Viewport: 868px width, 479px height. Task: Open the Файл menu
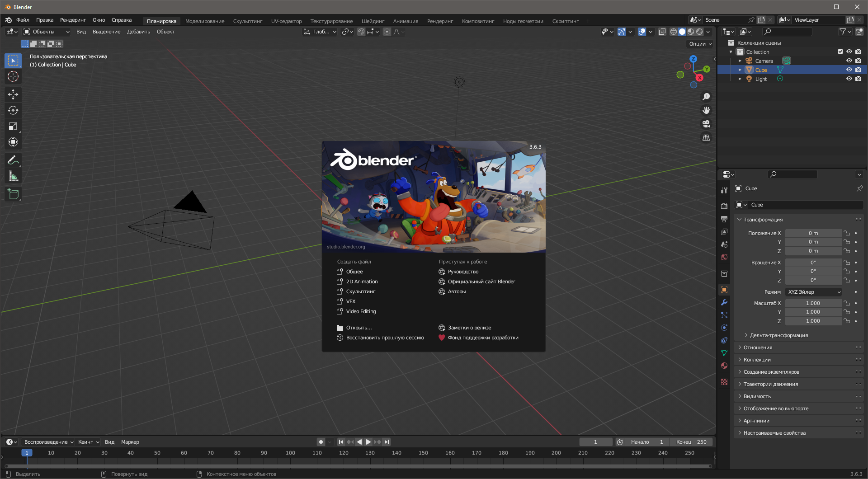23,20
